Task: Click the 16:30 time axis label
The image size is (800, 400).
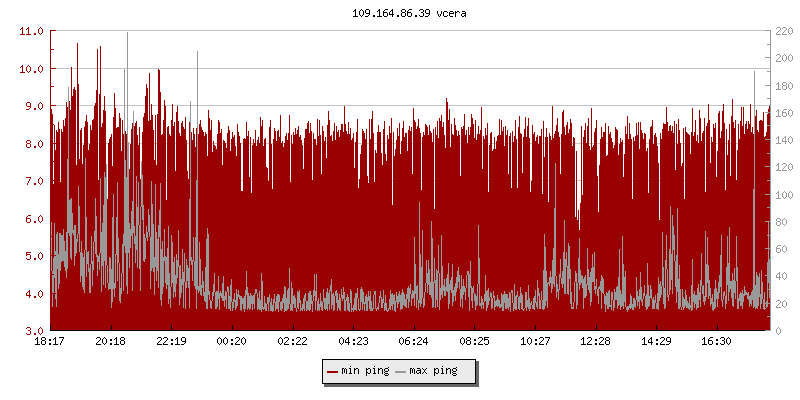Action: point(716,342)
